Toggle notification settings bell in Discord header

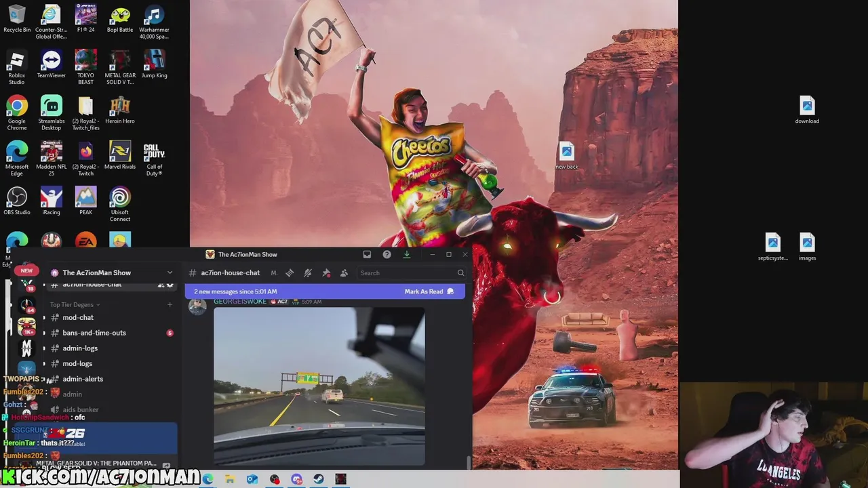click(308, 273)
